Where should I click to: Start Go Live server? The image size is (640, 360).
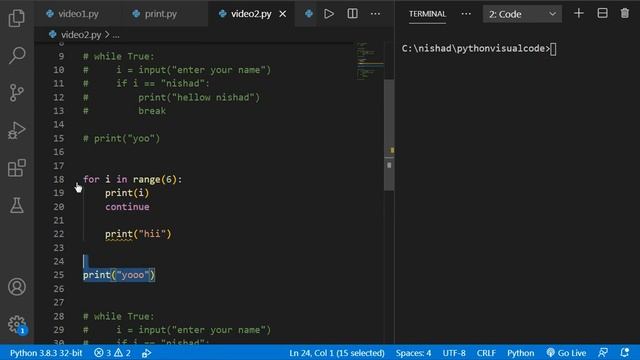click(x=566, y=353)
